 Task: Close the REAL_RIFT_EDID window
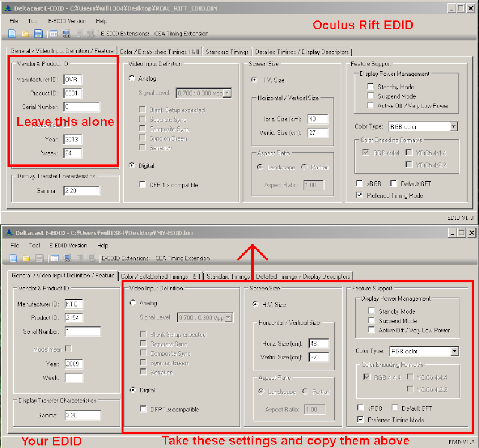pyautogui.click(x=471, y=8)
